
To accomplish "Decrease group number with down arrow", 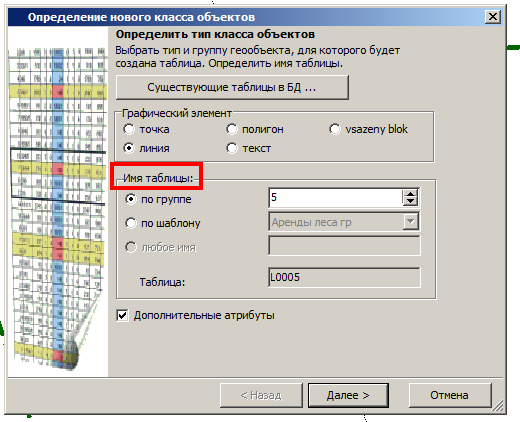I will pos(410,201).
